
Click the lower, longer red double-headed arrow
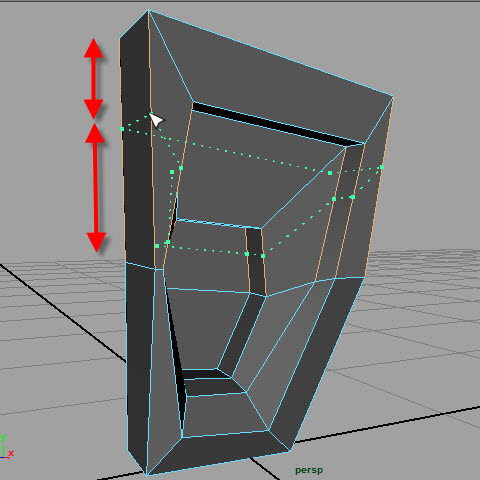click(x=96, y=187)
